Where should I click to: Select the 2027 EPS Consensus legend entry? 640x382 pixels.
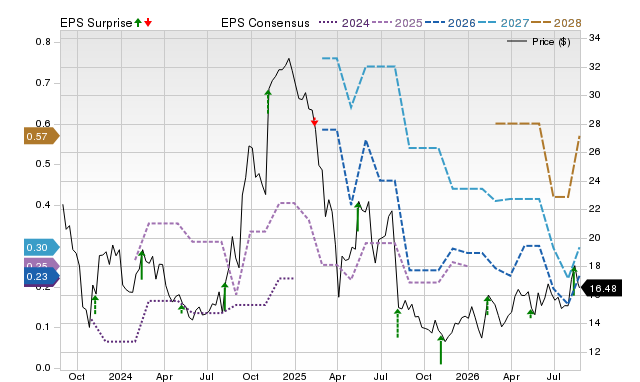[503, 23]
